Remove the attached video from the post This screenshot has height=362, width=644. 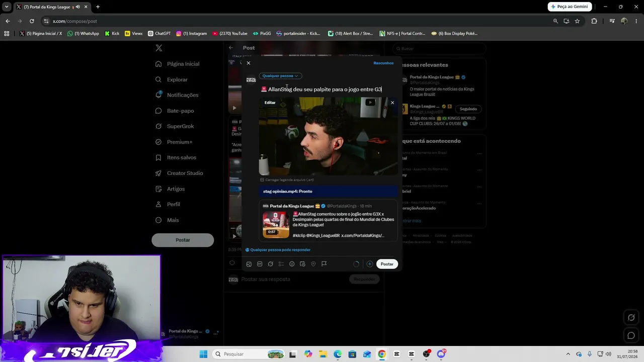[392, 103]
